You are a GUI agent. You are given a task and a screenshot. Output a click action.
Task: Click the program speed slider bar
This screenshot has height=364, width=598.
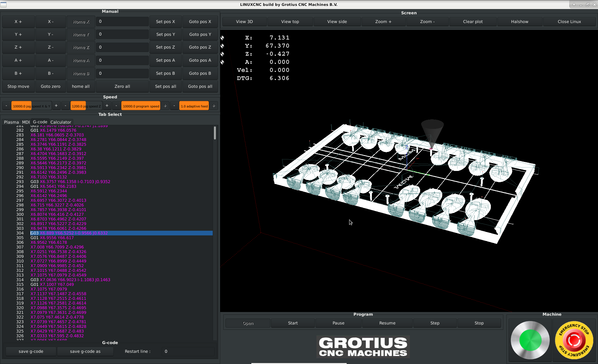(x=141, y=106)
